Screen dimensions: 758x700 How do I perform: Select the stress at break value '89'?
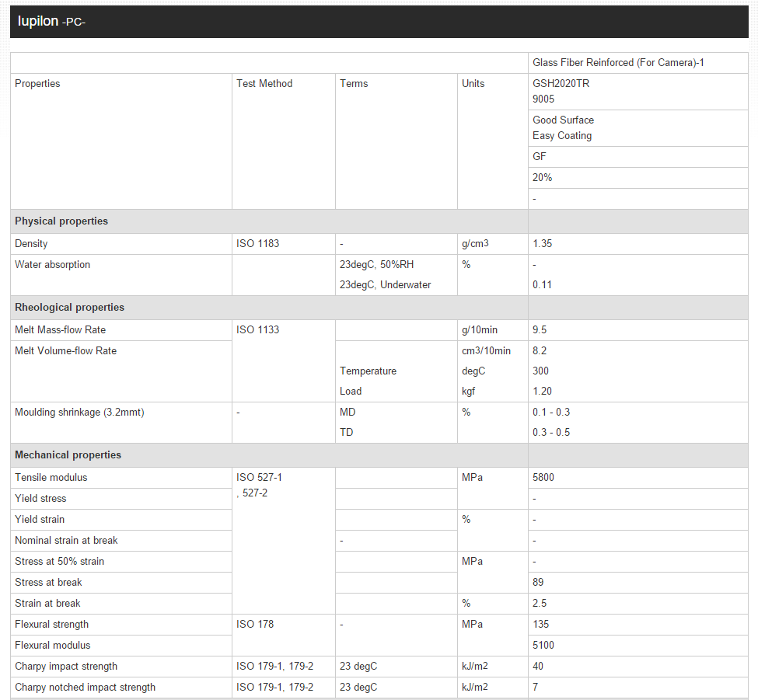click(538, 583)
